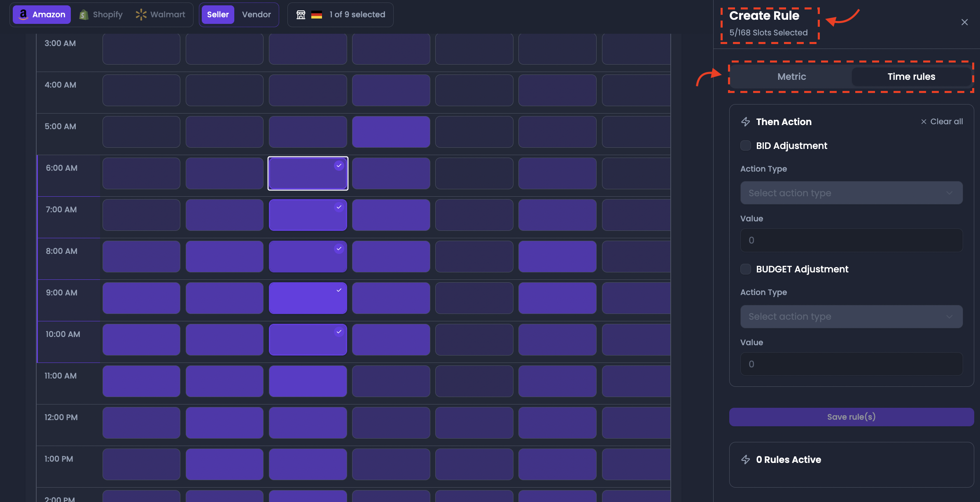
Task: Open the BUDGET Adjustment action type dropdown
Action: [852, 316]
